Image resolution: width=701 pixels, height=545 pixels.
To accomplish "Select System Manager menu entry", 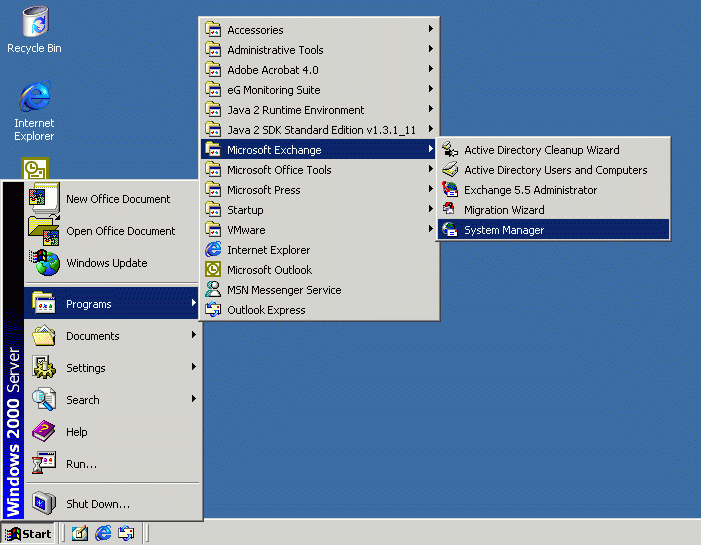I will [553, 230].
